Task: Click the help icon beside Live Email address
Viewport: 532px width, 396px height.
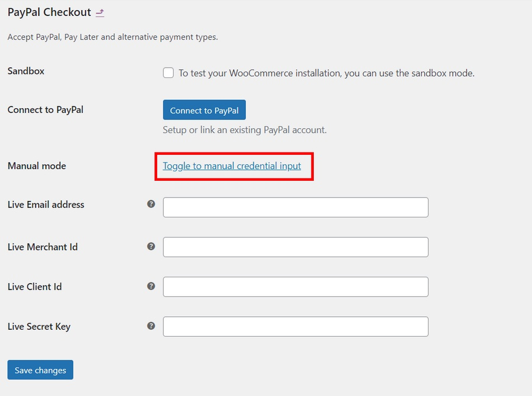Action: 151,205
